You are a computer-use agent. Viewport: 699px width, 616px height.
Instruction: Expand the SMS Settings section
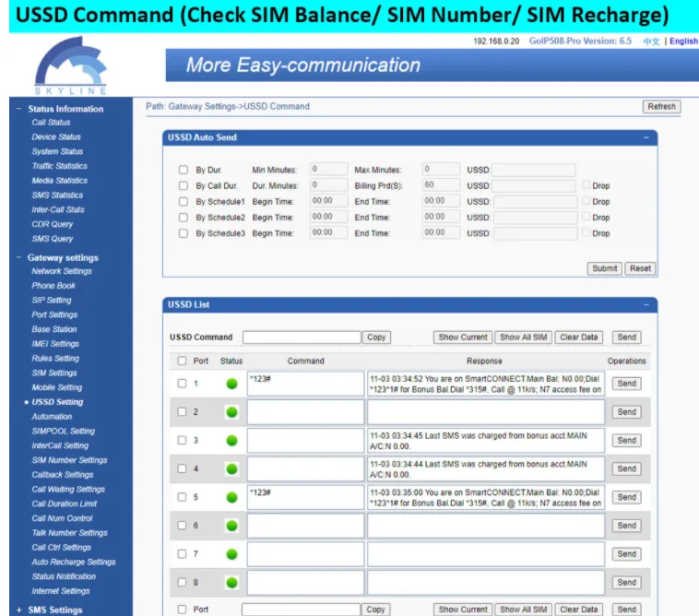(x=19, y=610)
